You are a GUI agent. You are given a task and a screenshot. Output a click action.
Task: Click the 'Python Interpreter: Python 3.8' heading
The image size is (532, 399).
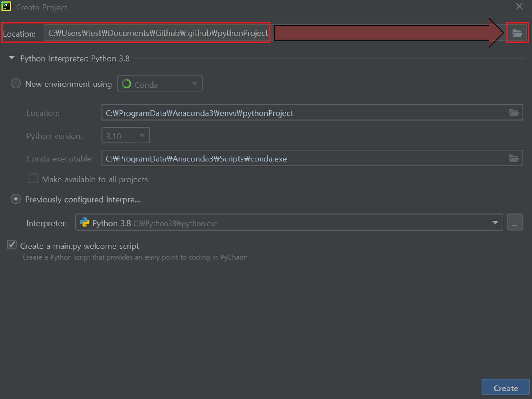tap(75, 58)
